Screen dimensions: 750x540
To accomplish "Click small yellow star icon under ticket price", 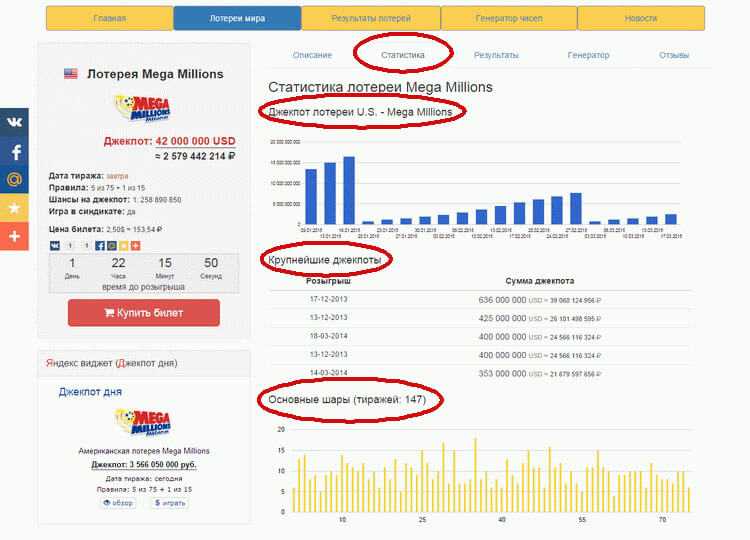I will pos(123,245).
